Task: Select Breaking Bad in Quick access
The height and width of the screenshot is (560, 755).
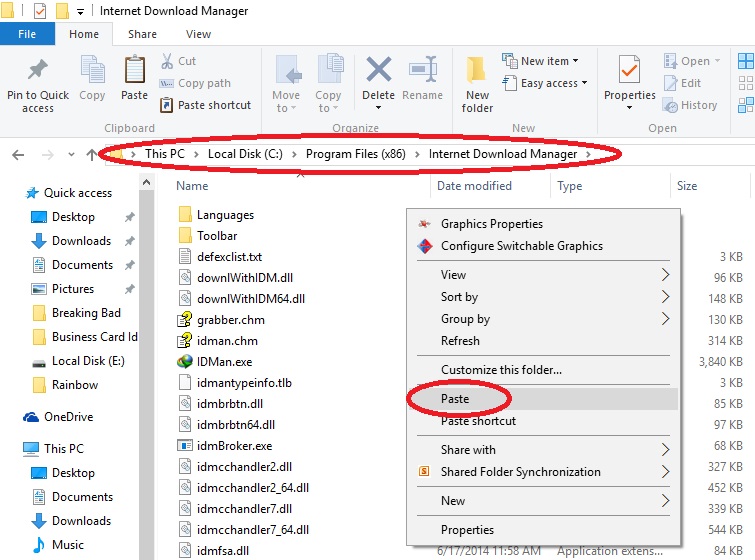Action: (77, 313)
